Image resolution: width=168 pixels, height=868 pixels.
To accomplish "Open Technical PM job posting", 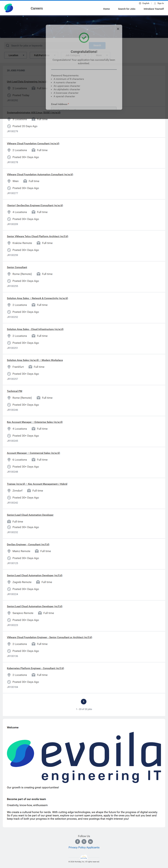I will click(14, 391).
